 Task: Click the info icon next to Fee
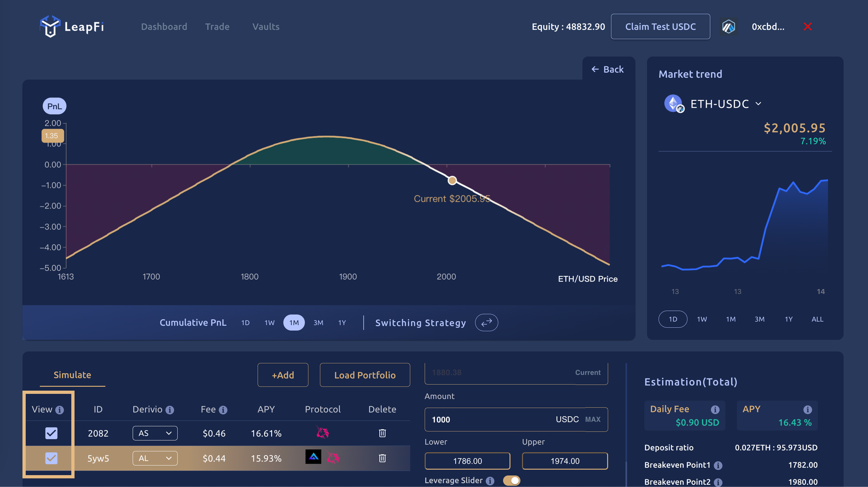click(223, 410)
